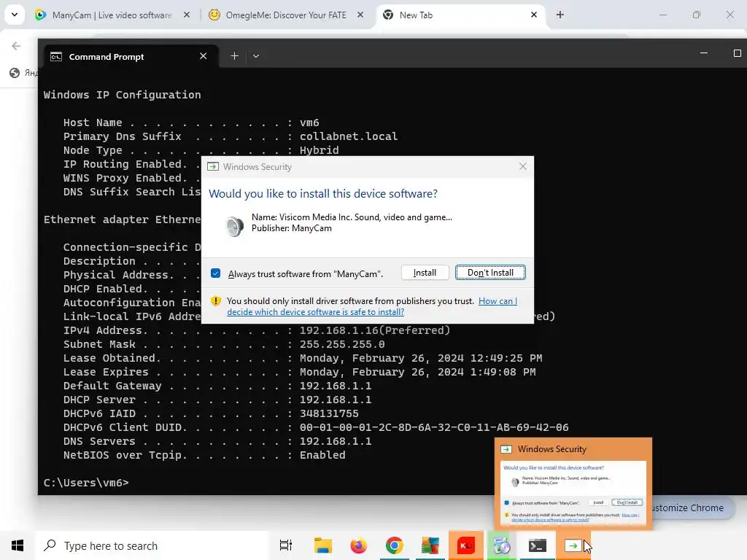Click the Subnet Mask value 255.255.255.0
Image resolution: width=747 pixels, height=560 pixels.
click(342, 344)
